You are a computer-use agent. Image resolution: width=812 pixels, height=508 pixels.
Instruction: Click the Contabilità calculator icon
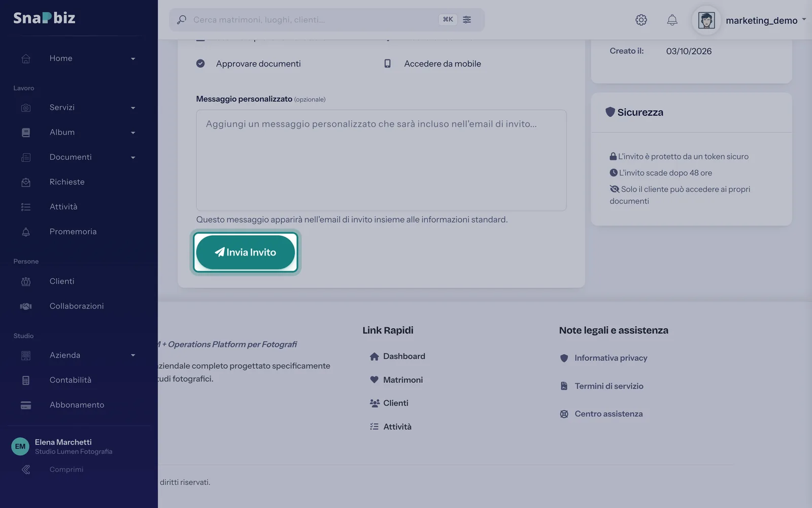point(26,380)
